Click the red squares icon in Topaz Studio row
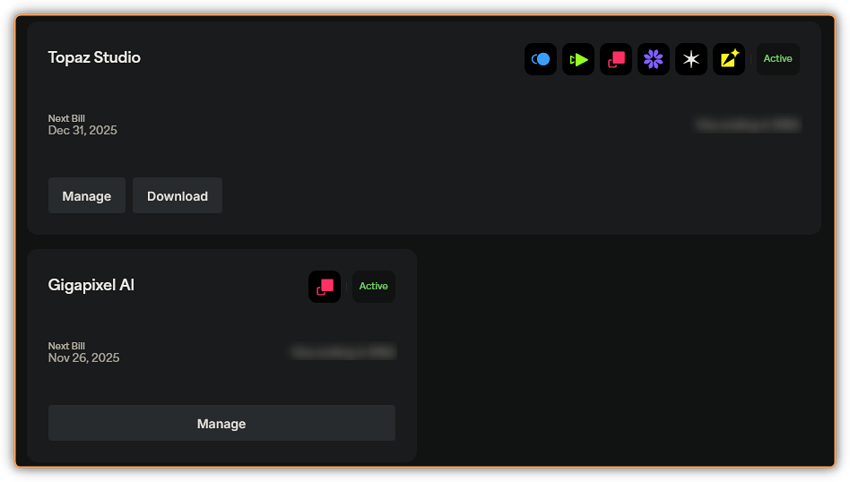Image resolution: width=850 pixels, height=482 pixels. 616,59
